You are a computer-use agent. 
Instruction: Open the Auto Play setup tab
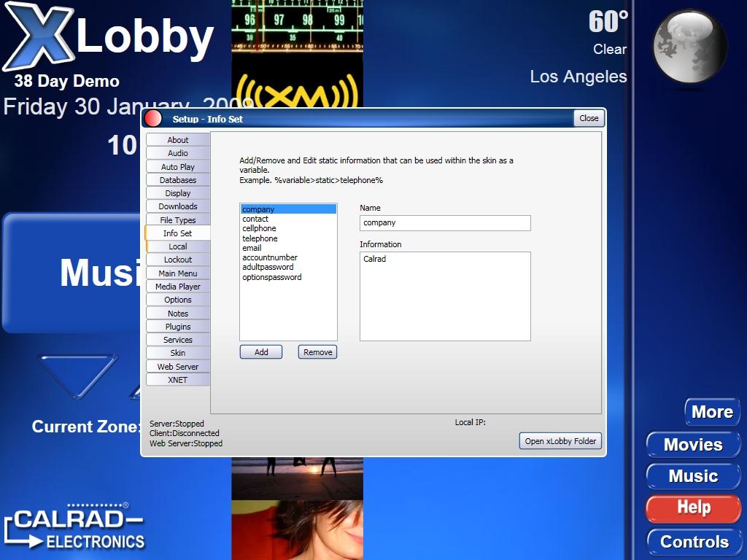click(x=178, y=167)
